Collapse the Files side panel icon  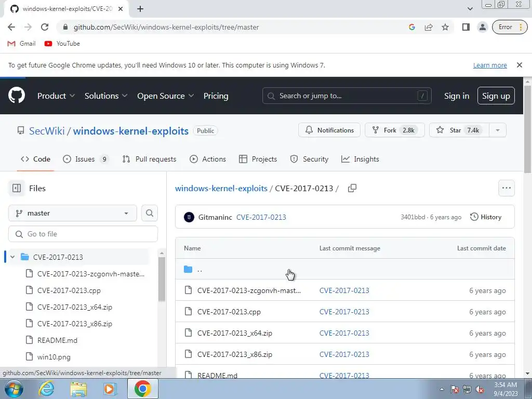point(17,188)
